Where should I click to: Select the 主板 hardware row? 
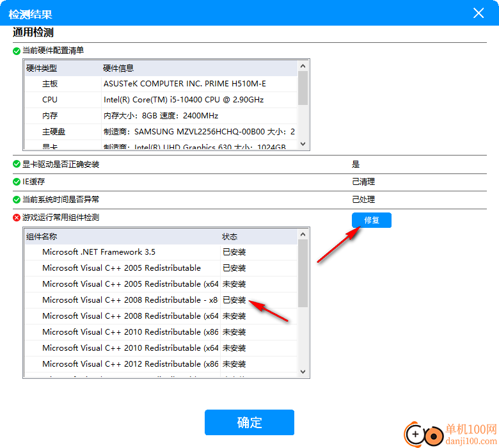click(x=161, y=84)
